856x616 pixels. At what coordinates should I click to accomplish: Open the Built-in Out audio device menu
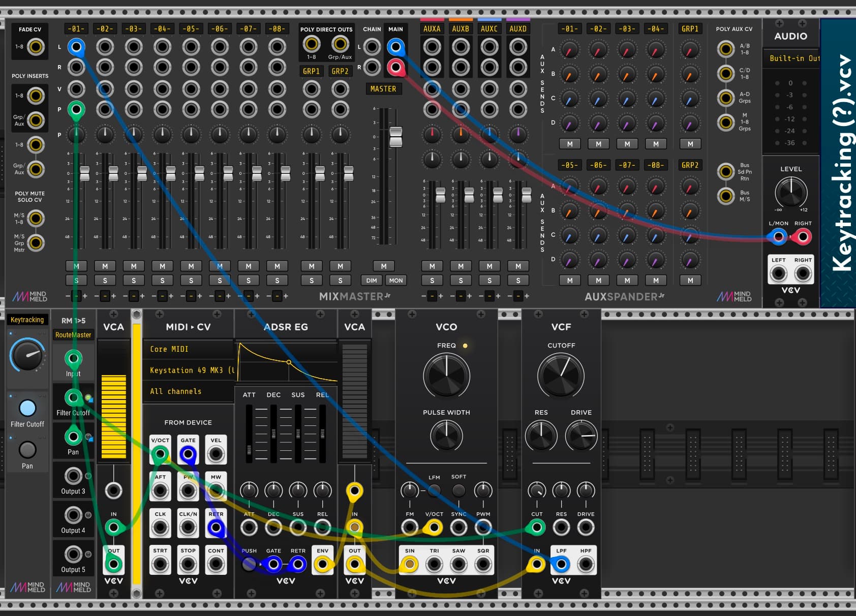pyautogui.click(x=791, y=58)
